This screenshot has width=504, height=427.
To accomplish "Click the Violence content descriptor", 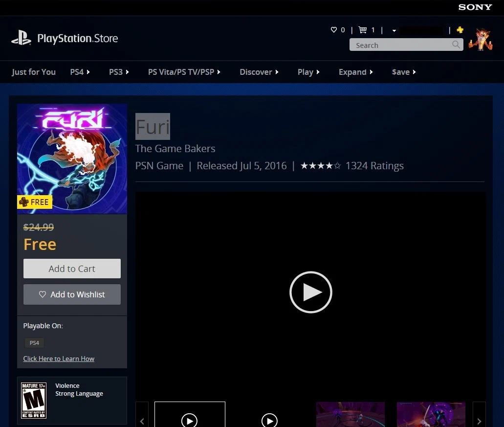I will (67, 385).
